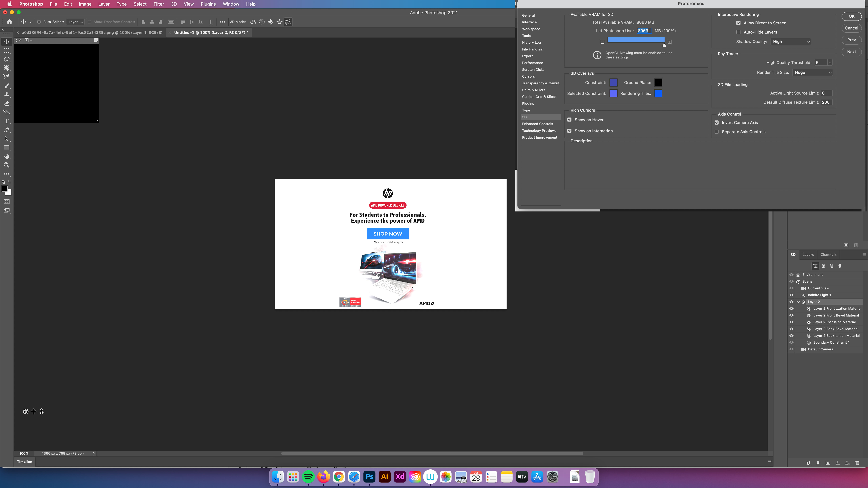
Task: Select the Zoom tool
Action: point(6,165)
